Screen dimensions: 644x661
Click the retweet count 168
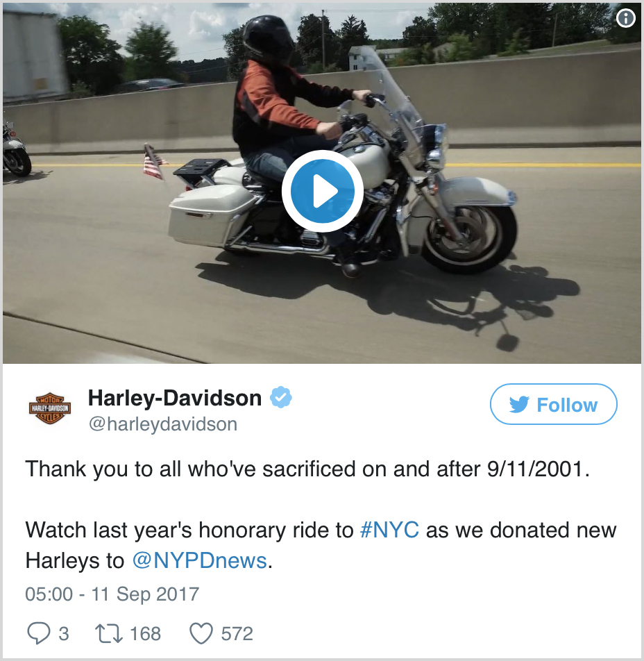tap(146, 634)
